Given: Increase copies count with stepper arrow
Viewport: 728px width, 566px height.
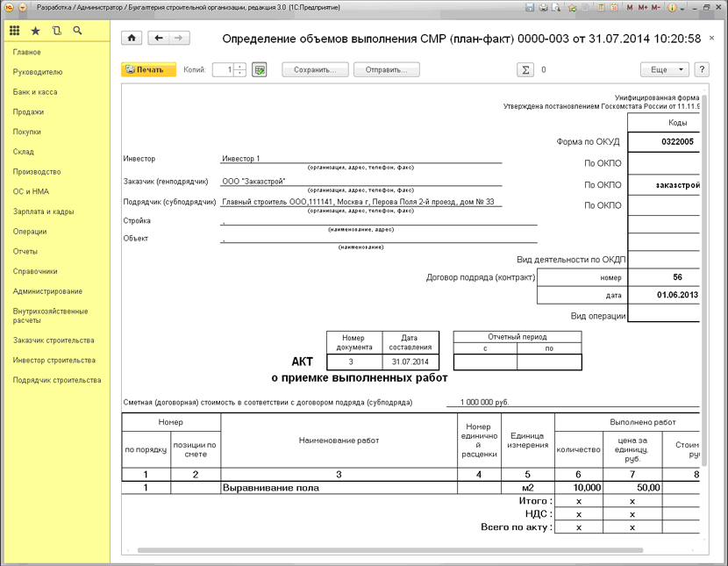Looking at the screenshot, I should tap(240, 67).
